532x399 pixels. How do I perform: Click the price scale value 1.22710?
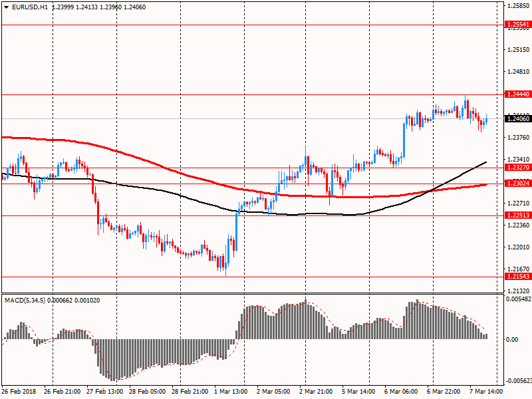click(x=519, y=203)
